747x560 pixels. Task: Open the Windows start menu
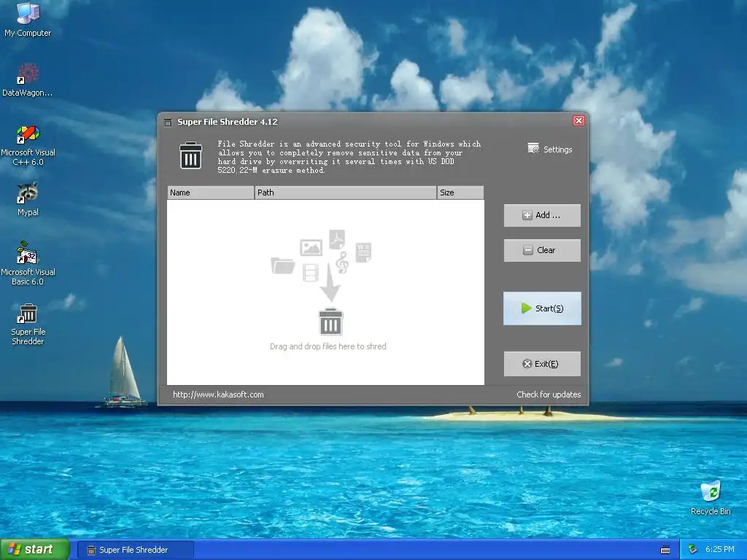tap(35, 550)
